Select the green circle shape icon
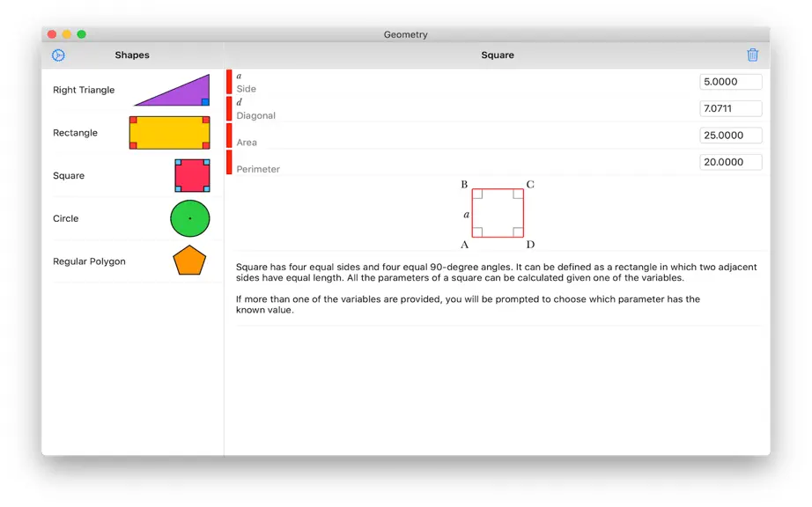Image resolution: width=812 pixels, height=507 pixels. [190, 218]
